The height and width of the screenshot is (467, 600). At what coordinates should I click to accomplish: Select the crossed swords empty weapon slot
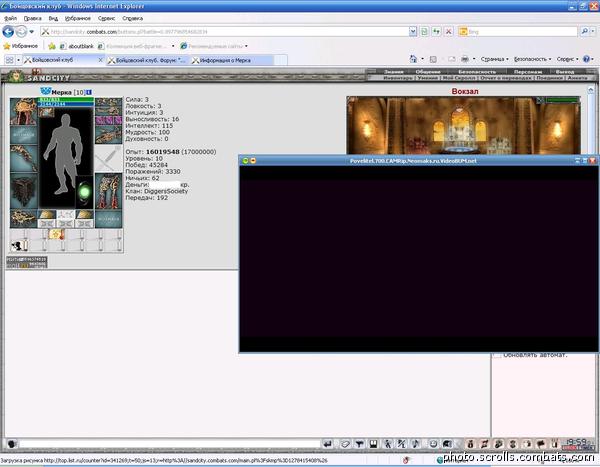[x=108, y=159]
